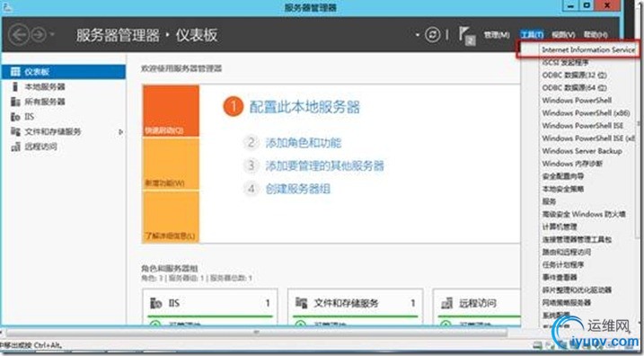Open the 远程访问 role tile header

tap(477, 303)
